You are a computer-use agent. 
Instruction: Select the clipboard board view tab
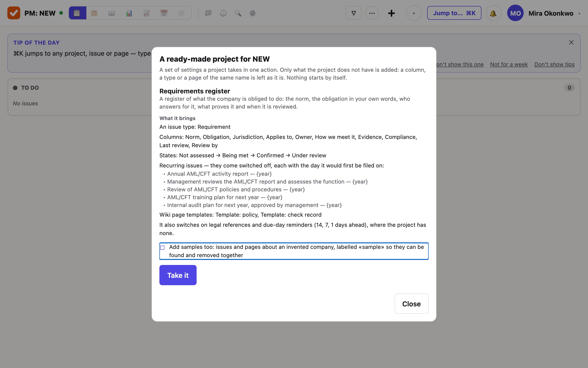coord(77,13)
